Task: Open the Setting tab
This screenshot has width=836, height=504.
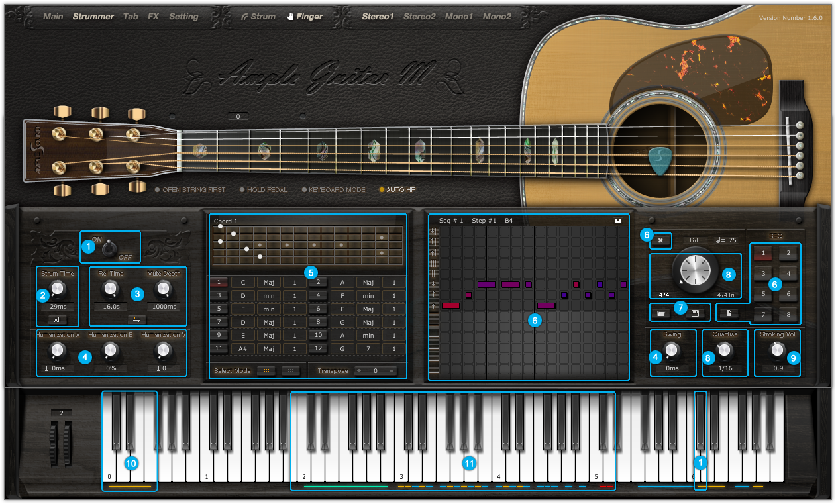Action: [183, 16]
